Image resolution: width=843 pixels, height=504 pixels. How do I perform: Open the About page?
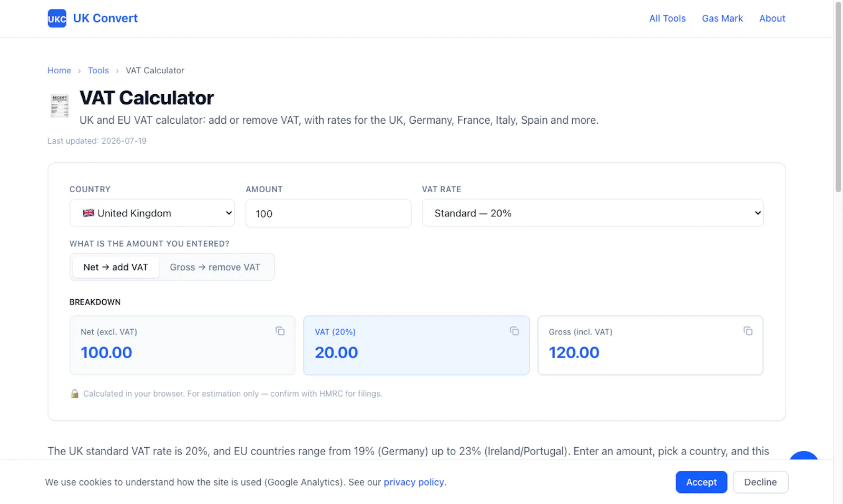point(772,18)
